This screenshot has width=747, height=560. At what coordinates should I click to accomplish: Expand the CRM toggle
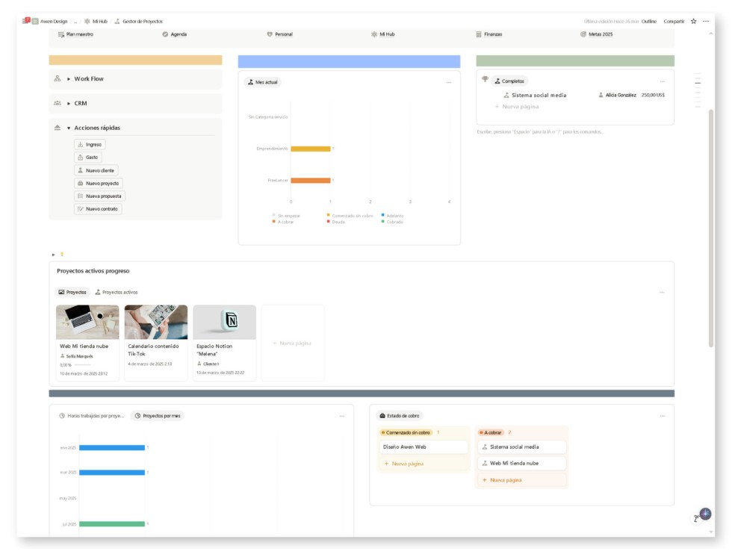[x=69, y=103]
